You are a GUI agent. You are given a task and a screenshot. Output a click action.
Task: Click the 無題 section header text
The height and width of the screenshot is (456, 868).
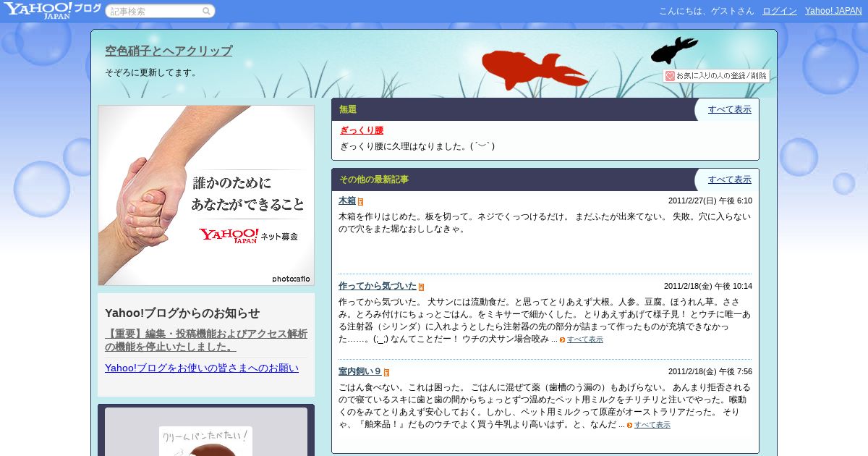[x=348, y=109]
